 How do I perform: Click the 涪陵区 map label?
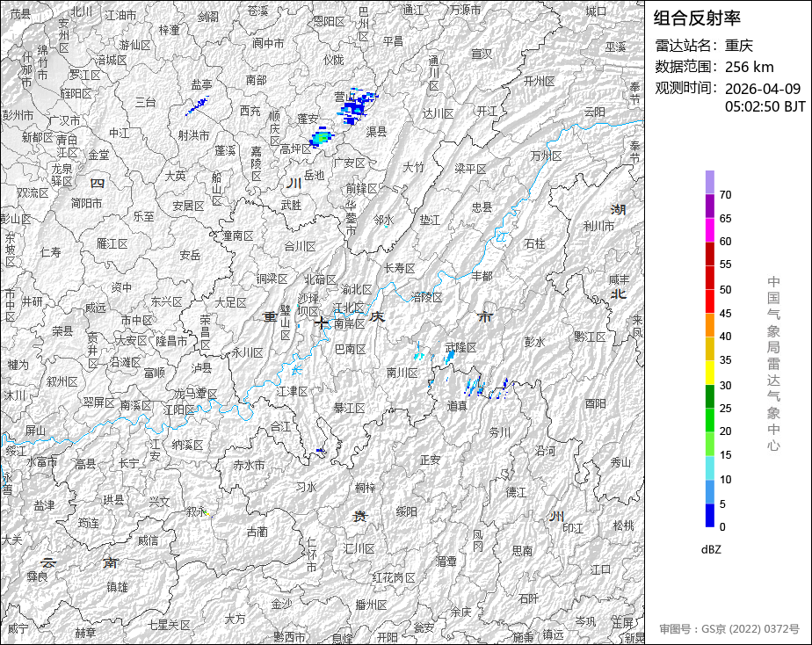tap(427, 297)
